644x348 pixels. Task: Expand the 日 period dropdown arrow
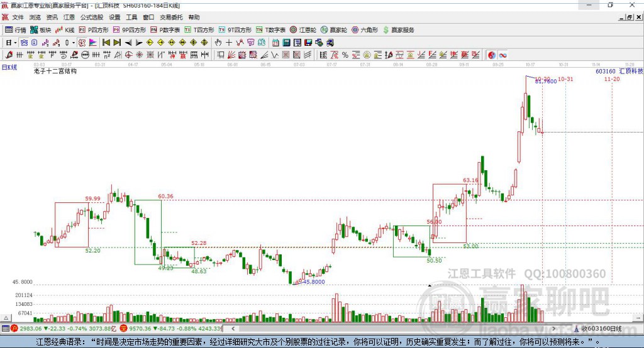tap(15, 43)
